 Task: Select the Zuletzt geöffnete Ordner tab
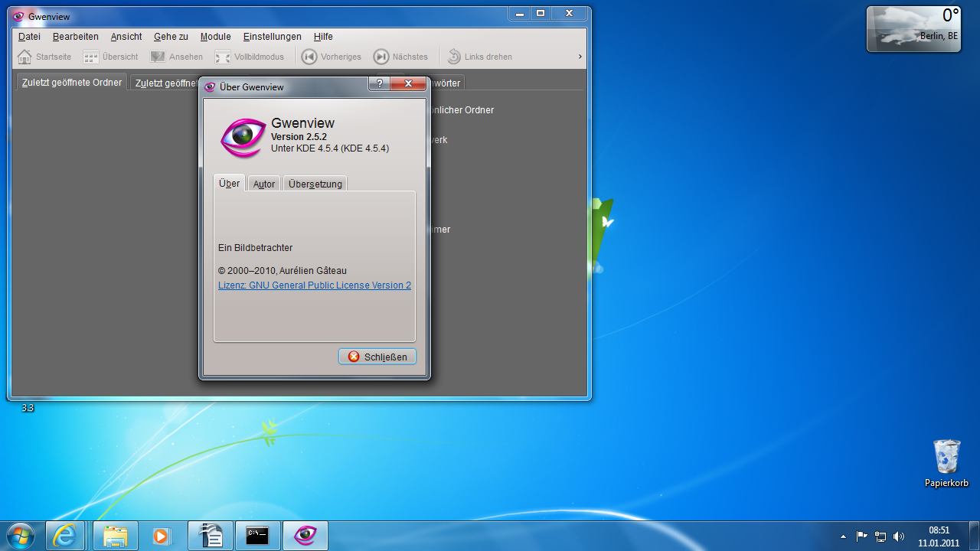[x=70, y=82]
